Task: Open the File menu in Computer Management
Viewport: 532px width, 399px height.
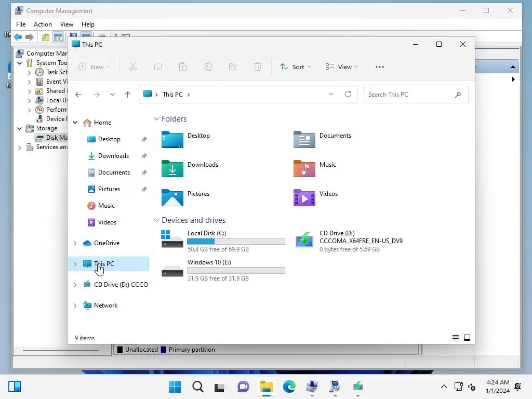Action: (x=21, y=24)
